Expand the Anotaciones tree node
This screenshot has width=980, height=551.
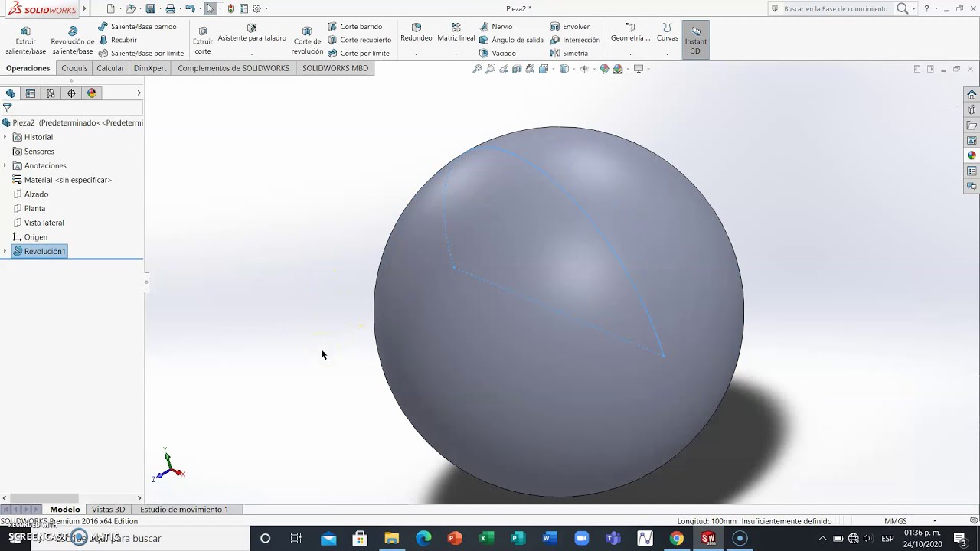point(5,165)
